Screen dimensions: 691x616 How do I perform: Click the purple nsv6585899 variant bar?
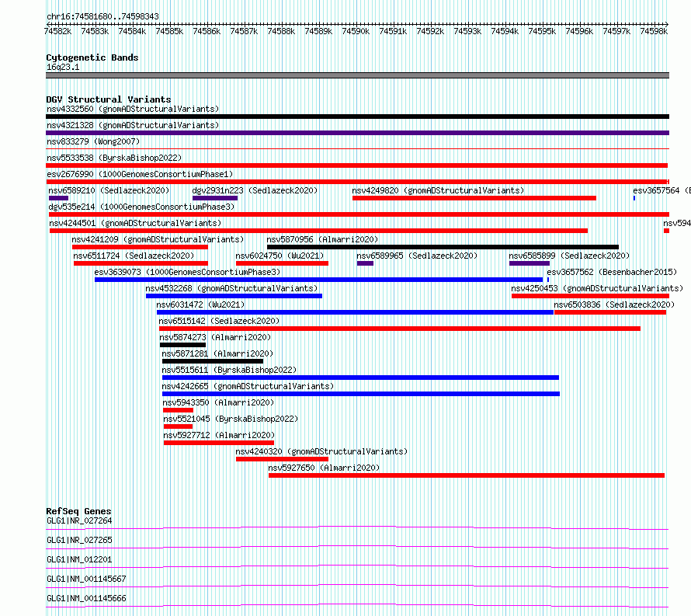[x=530, y=263]
